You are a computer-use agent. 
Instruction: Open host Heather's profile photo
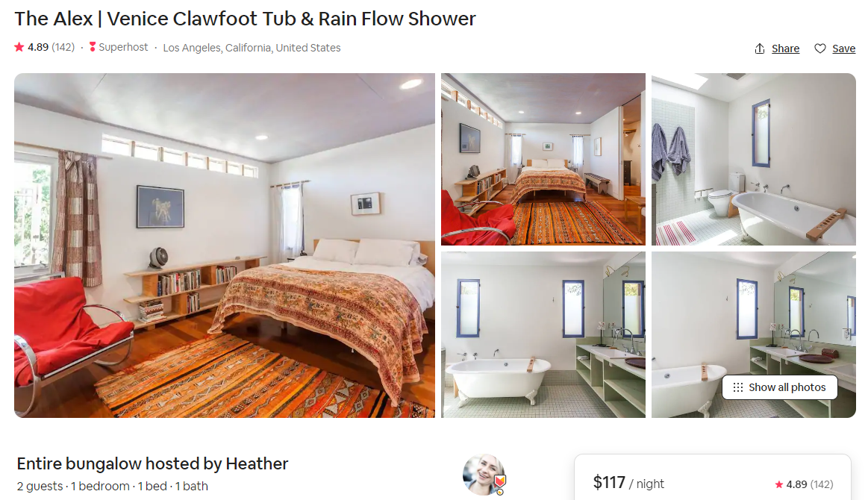click(x=484, y=475)
